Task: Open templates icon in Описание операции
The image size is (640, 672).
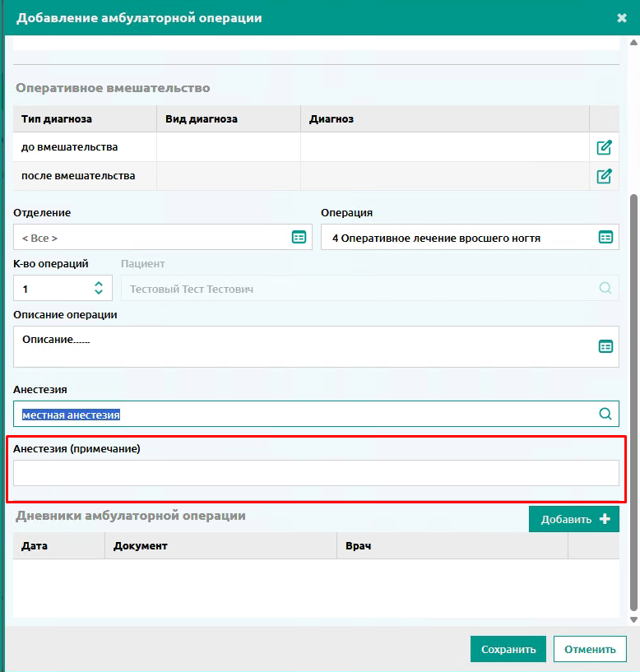Action: (605, 346)
